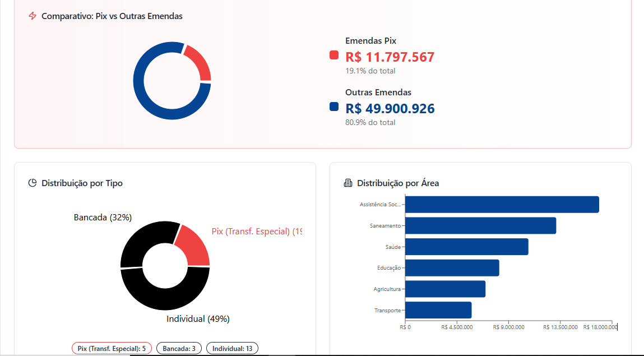Click the building icon beside Distribuição por Área
The height and width of the screenshot is (356, 644).
point(348,183)
